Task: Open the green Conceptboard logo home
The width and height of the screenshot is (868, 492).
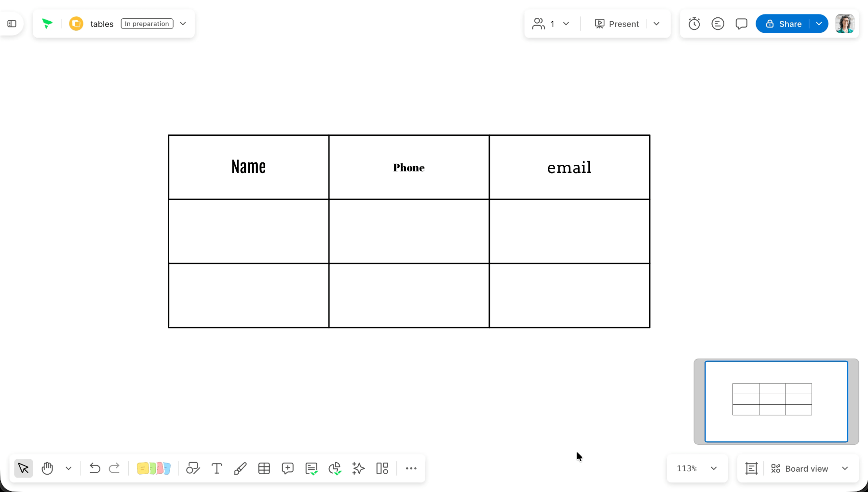Action: coord(47,24)
